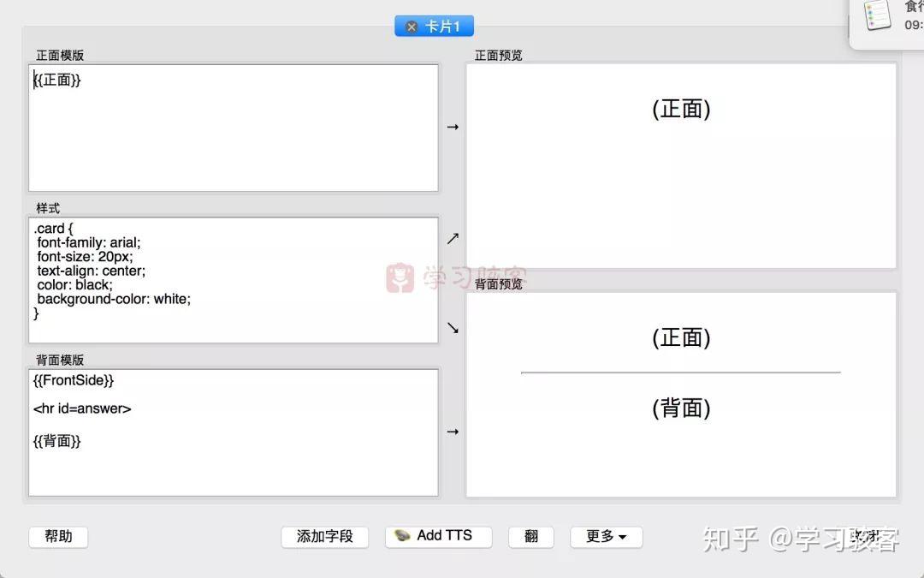Image resolution: width=924 pixels, height=578 pixels.
Task: Click the Add TTS button
Action: (438, 536)
